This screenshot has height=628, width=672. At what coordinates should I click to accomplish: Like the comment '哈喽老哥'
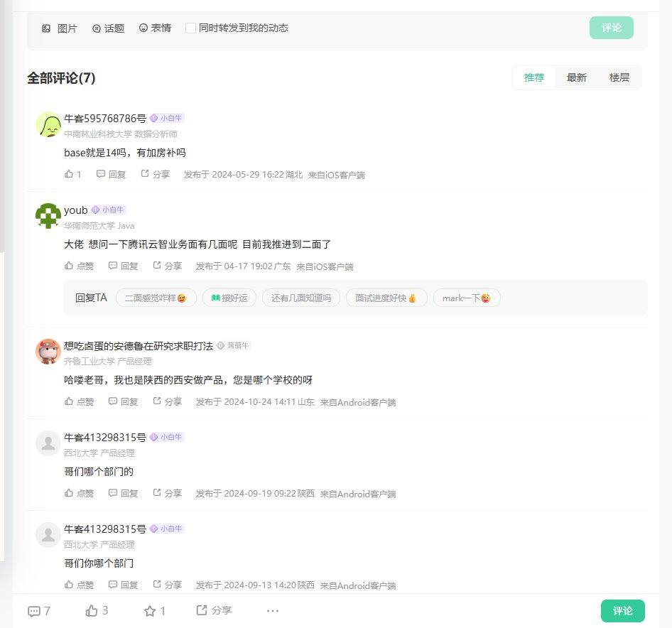coord(80,401)
